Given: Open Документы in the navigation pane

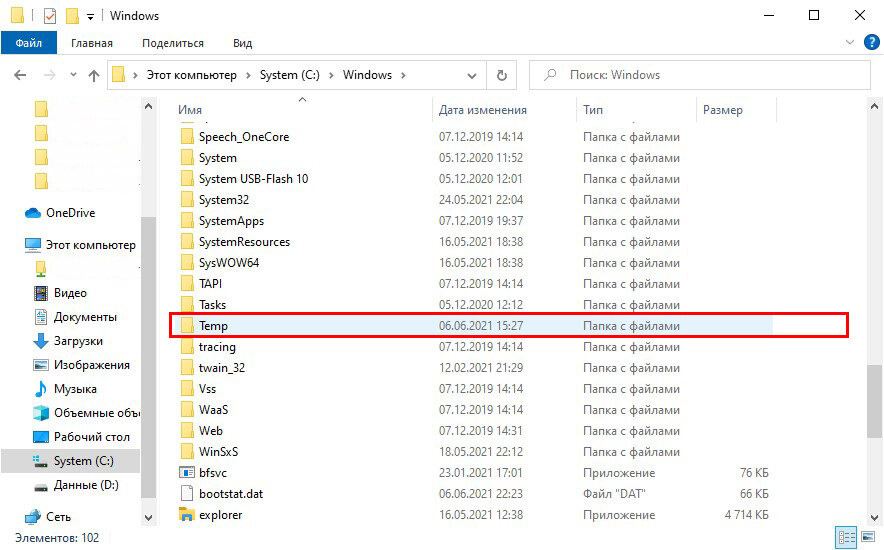Looking at the screenshot, I should tap(76, 317).
